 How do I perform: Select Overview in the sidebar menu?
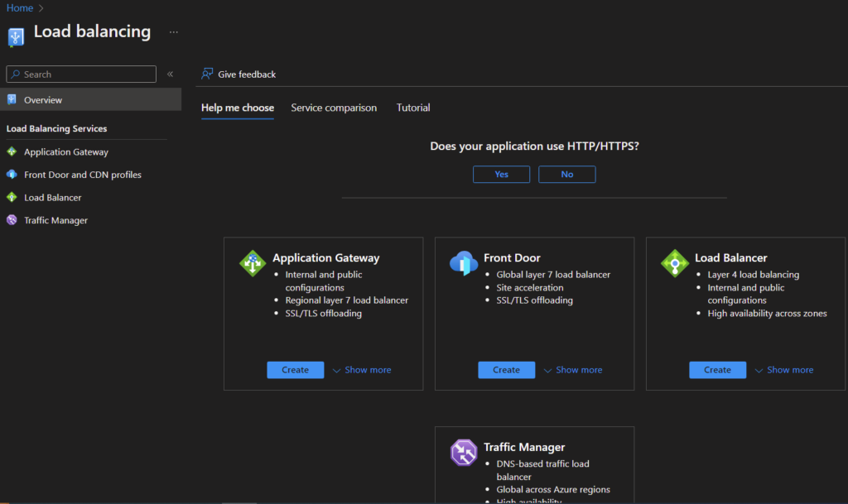(x=90, y=100)
